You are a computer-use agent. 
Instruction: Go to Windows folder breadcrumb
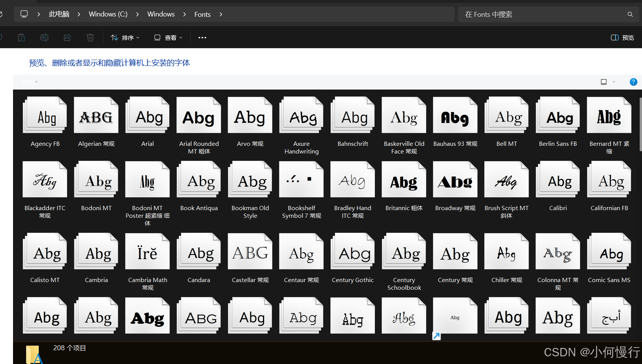[161, 14]
